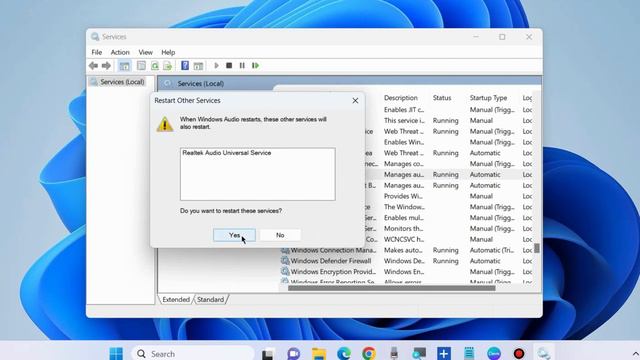Image resolution: width=640 pixels, height=360 pixels.
Task: Open the Help menu
Action: tap(168, 52)
